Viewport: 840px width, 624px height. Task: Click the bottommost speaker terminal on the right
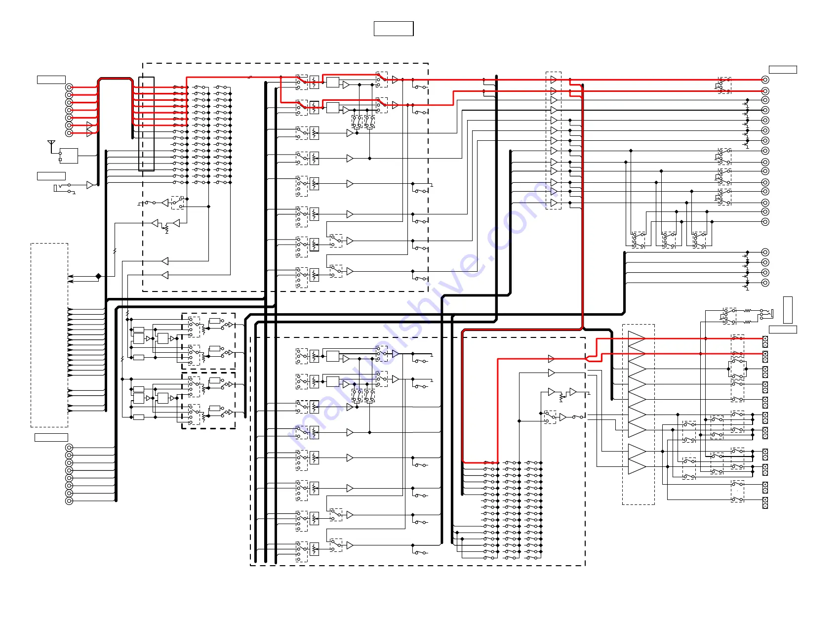tap(765, 502)
